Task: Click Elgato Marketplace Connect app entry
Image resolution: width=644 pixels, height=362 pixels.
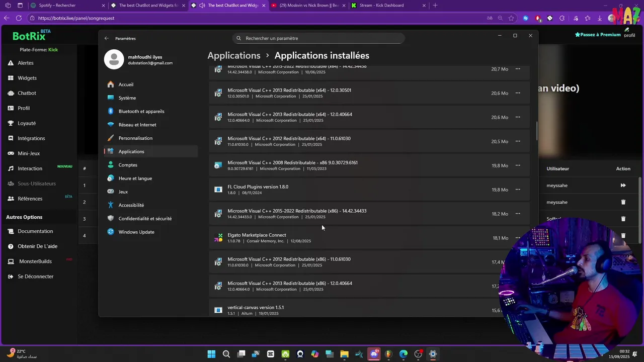Action: (x=369, y=238)
